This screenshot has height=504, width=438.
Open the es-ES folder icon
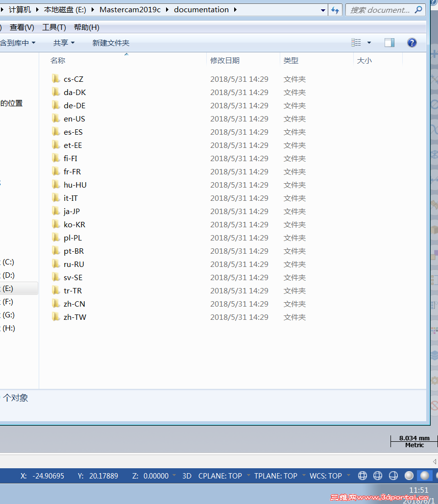pyautogui.click(x=56, y=131)
